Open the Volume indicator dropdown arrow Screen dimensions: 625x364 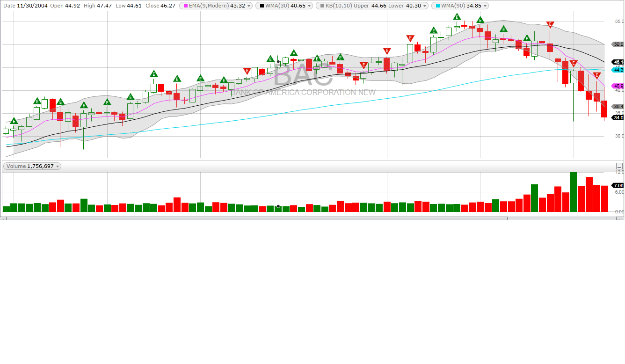[x=58, y=166]
